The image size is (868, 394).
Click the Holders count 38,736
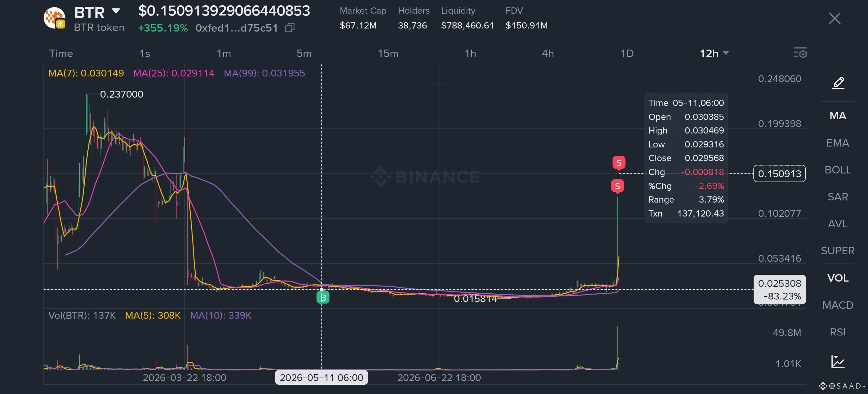(412, 25)
